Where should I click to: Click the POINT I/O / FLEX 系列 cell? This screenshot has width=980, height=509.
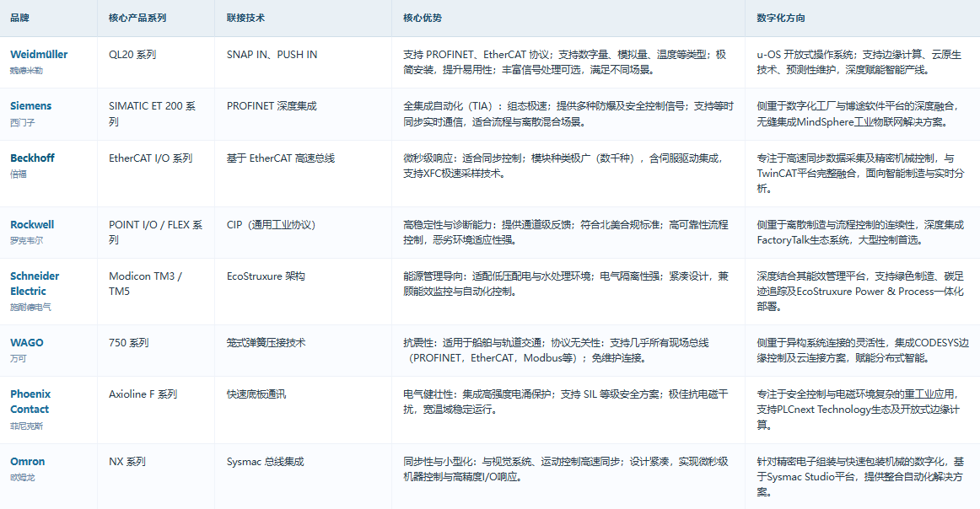point(156,232)
